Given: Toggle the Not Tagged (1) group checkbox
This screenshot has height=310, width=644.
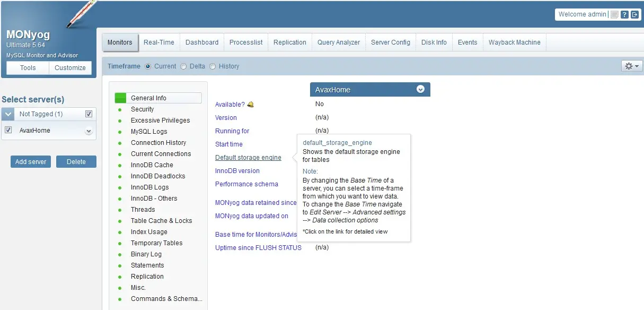Looking at the screenshot, I should coord(89,114).
